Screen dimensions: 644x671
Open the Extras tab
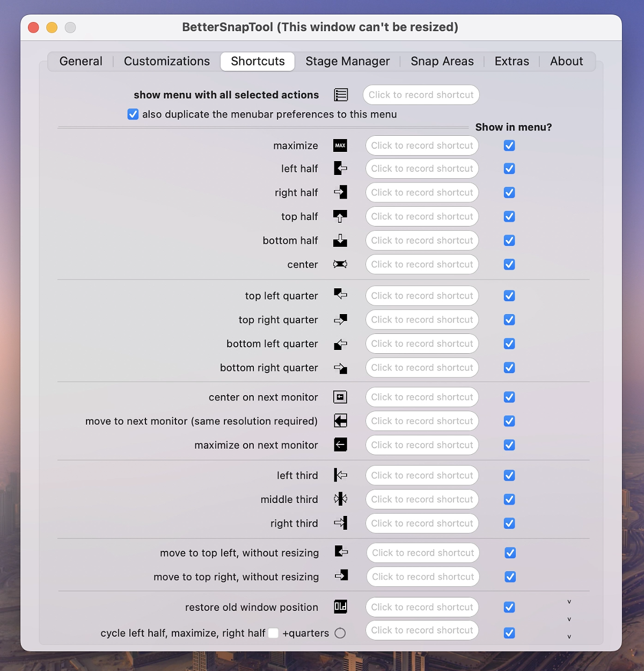click(512, 61)
